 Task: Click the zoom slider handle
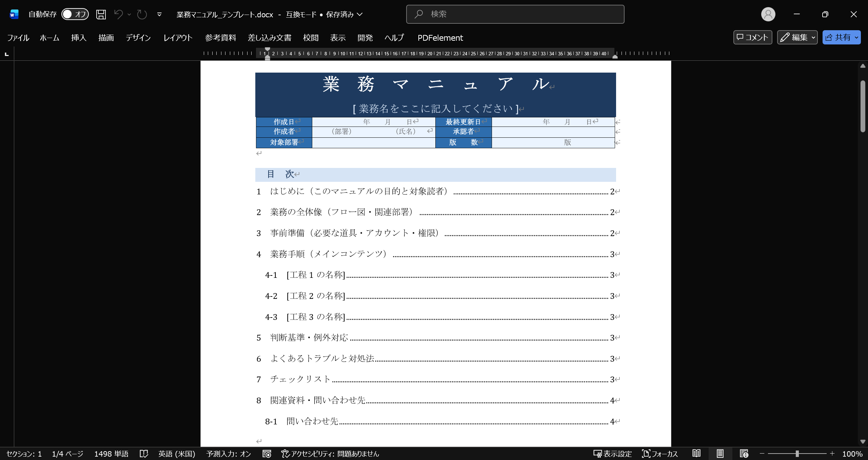click(x=797, y=454)
